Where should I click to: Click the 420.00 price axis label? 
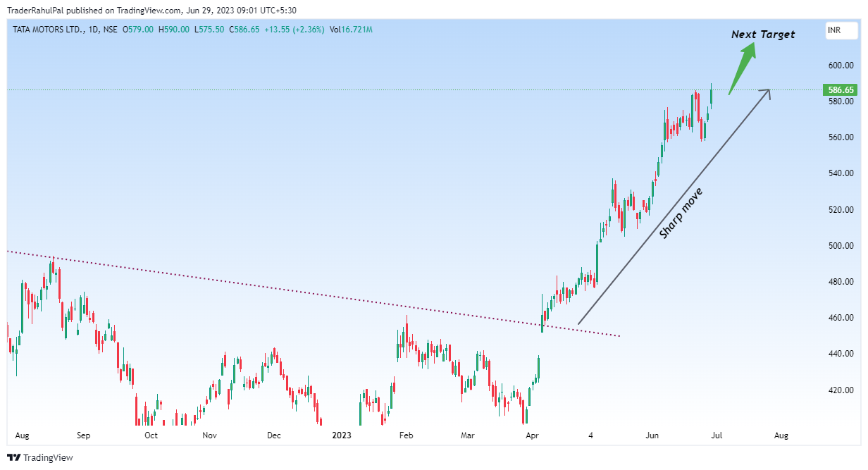841,390
